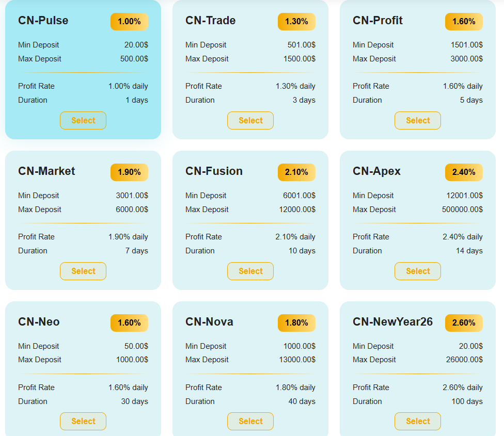Click the CN-Neo plan heading

[x=39, y=322]
